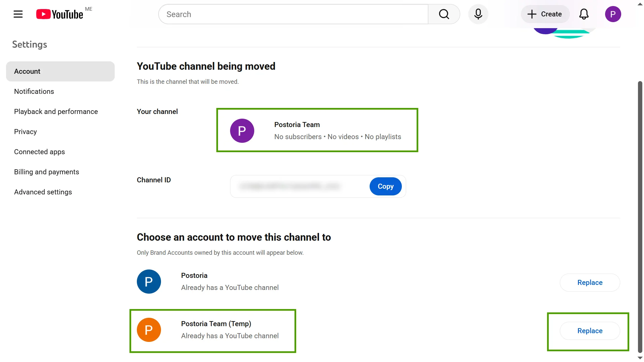Click the Postoria brand account avatar

pyautogui.click(x=149, y=282)
